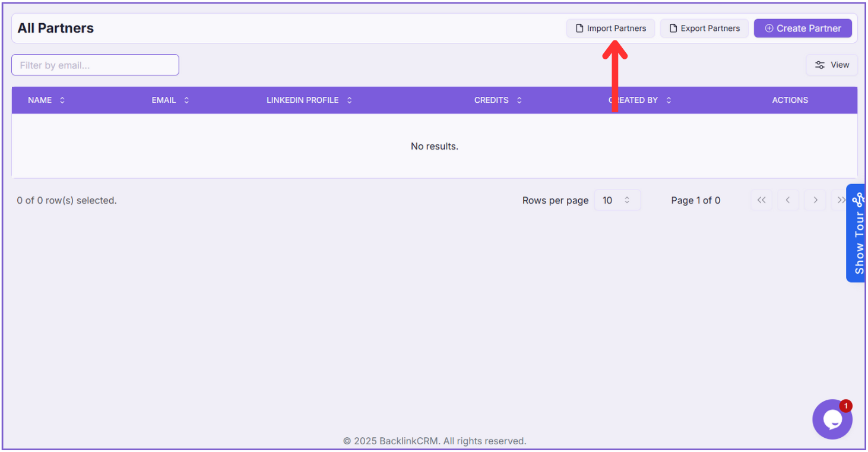Sort by the CREATED BY column arrows
The image size is (868, 452).
click(669, 100)
